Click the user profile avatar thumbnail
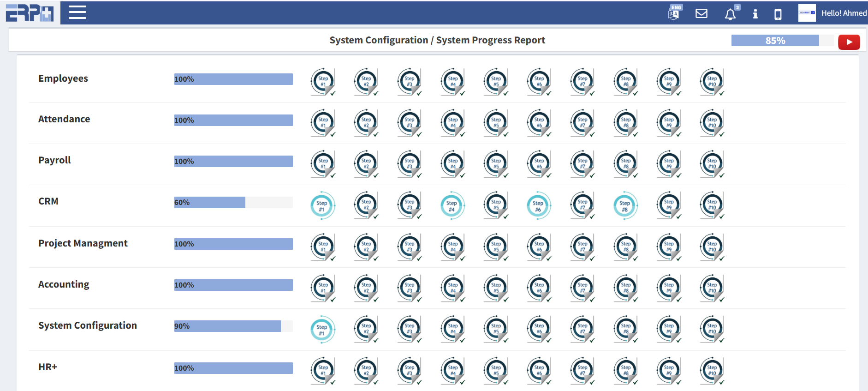The height and width of the screenshot is (391, 868). tap(807, 13)
